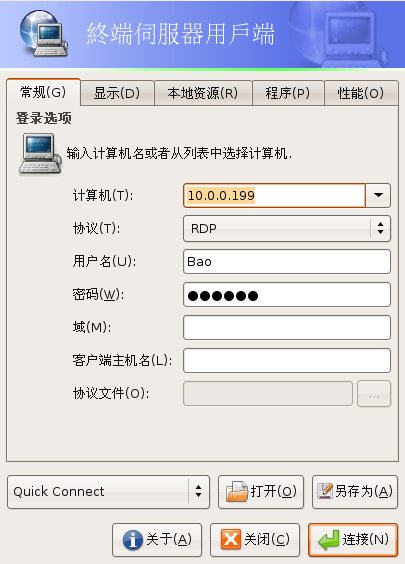This screenshot has width=405, height=564.
Task: Switch to the 本地资源(R) tab
Action: (x=203, y=93)
